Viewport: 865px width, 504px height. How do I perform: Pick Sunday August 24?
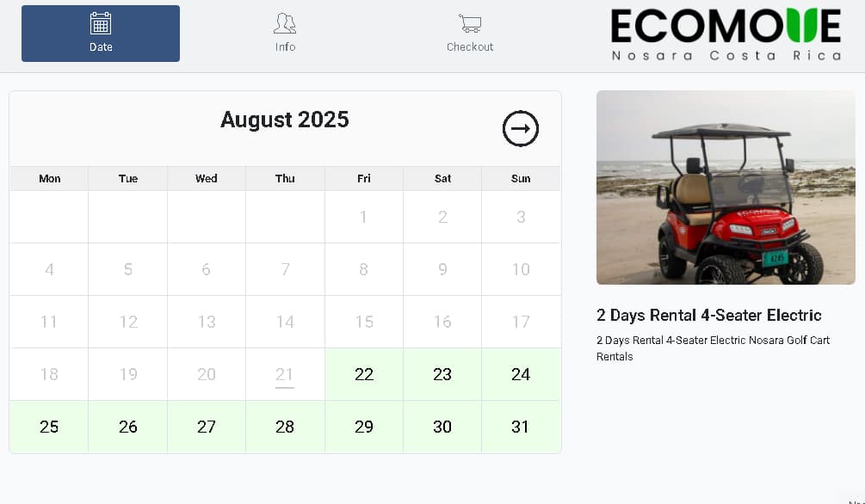click(x=521, y=374)
